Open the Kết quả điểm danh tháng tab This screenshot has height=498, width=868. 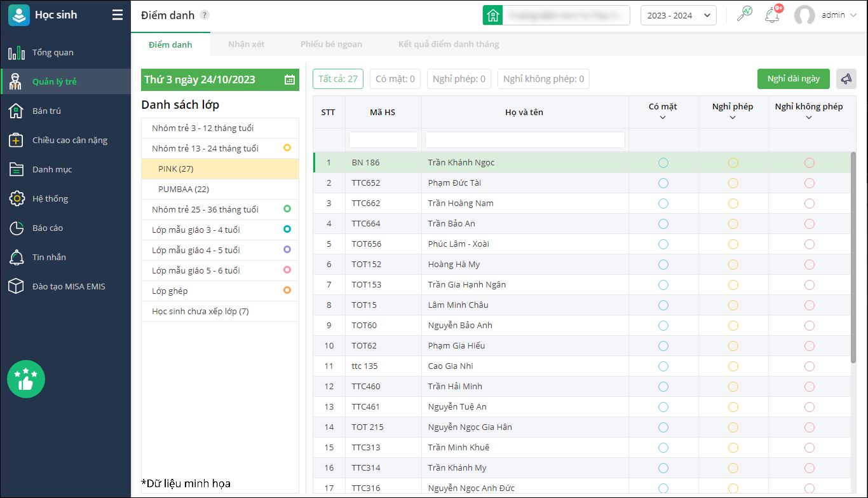pyautogui.click(x=448, y=45)
